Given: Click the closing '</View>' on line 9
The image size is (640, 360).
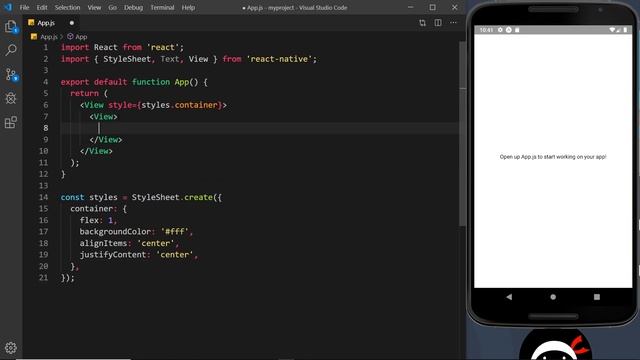Looking at the screenshot, I should 106,140.
